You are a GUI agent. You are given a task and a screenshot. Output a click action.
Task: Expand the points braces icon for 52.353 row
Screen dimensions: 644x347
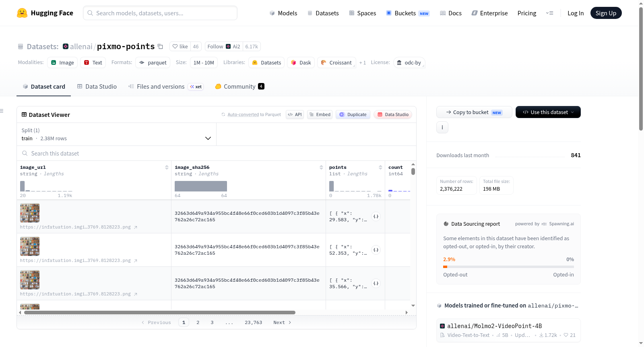[376, 250]
